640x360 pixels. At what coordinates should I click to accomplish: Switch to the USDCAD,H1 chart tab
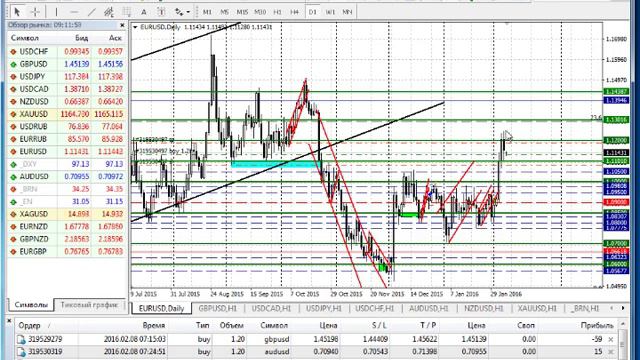click(271, 308)
